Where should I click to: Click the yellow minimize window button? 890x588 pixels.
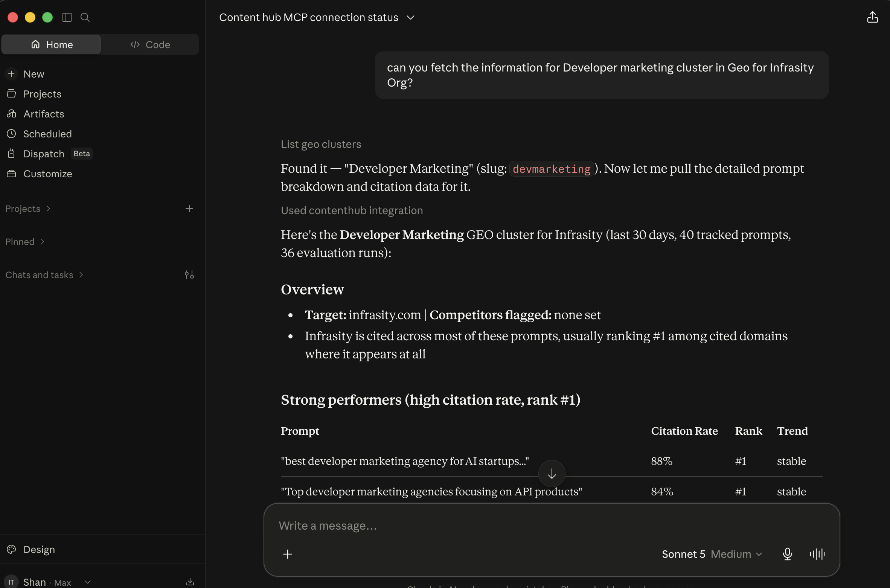point(30,17)
